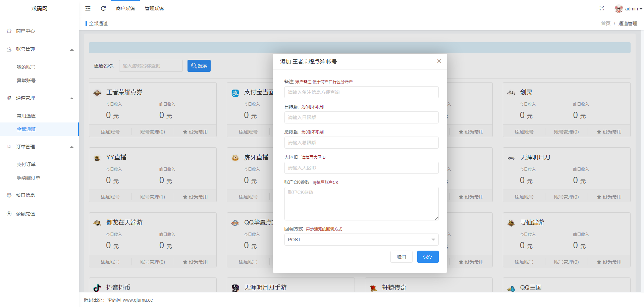Click 保存 to save the account
644x307 pixels.
tap(428, 257)
